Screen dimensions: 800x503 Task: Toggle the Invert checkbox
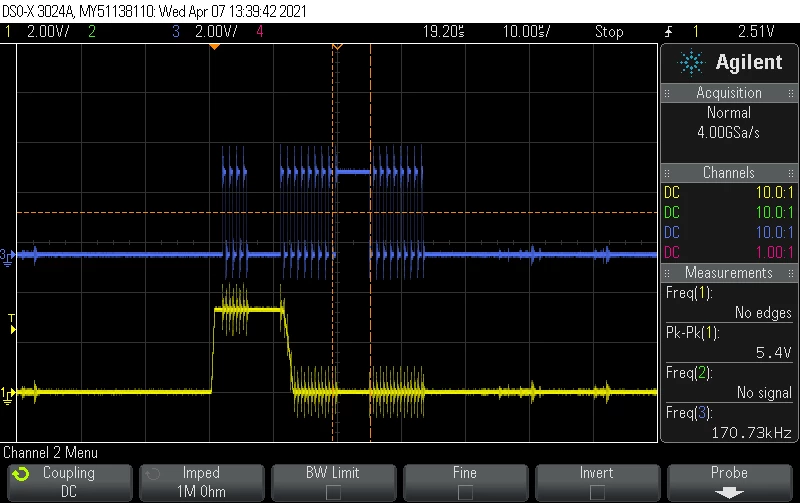pyautogui.click(x=597, y=492)
